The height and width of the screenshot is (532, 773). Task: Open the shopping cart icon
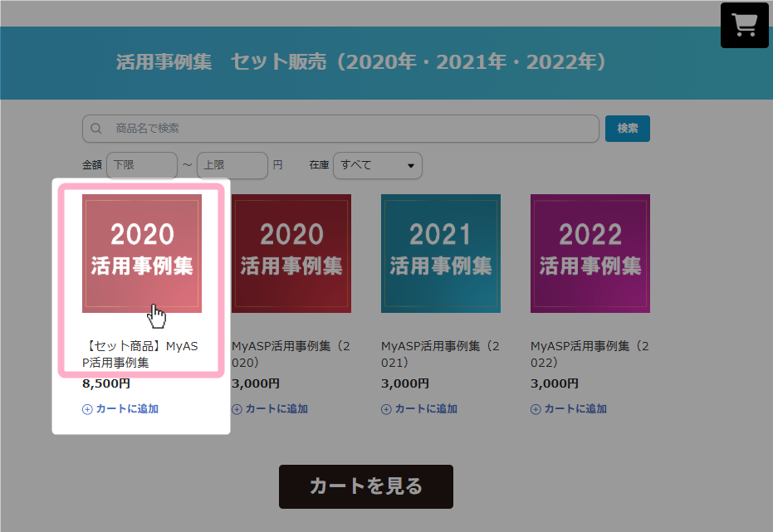point(745,25)
